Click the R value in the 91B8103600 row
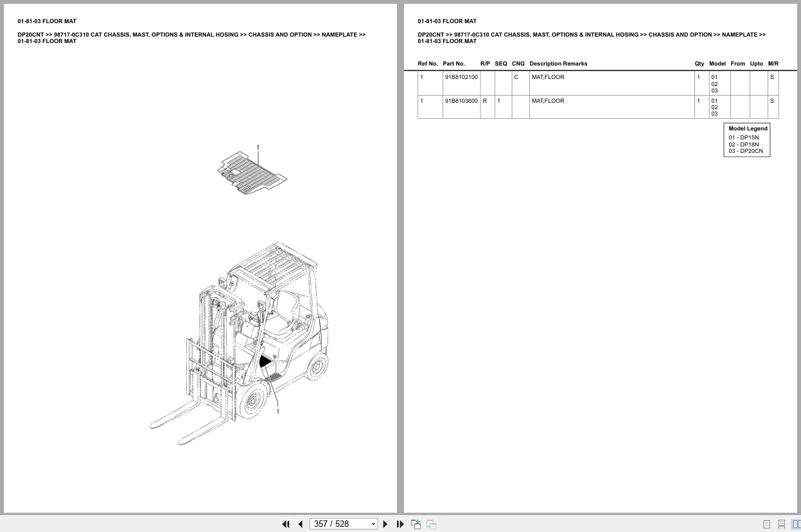This screenshot has width=801, height=532. [x=485, y=101]
